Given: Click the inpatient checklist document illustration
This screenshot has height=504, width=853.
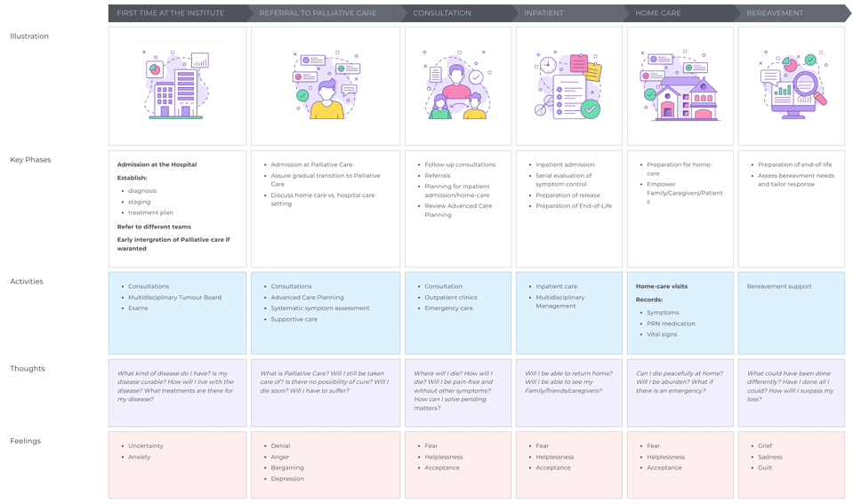Looking at the screenshot, I should coord(568,87).
